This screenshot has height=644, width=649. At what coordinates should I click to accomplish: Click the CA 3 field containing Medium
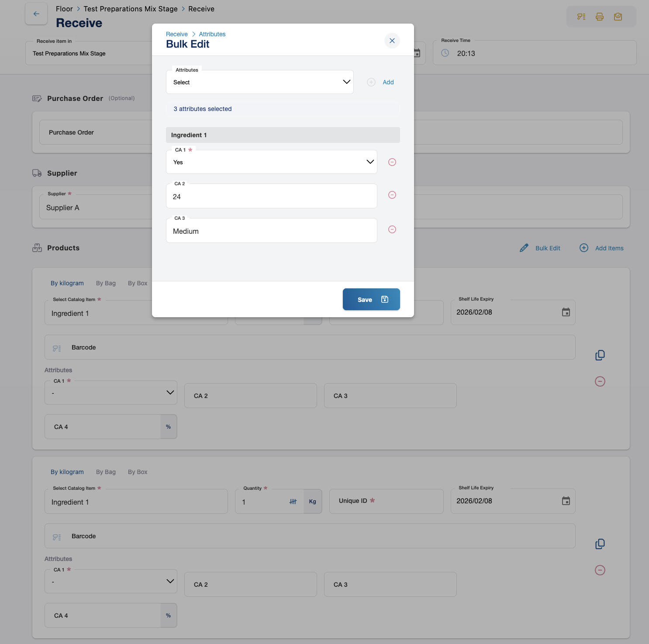271,231
